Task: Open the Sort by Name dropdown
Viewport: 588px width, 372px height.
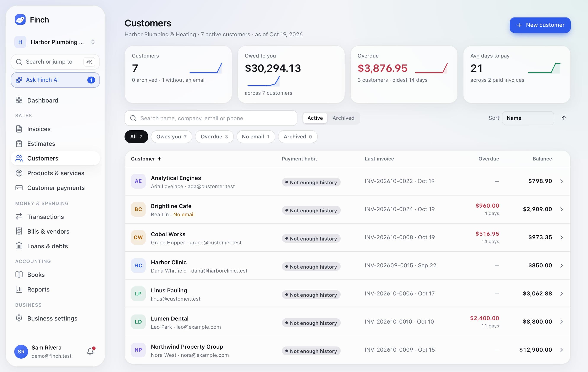Action: [x=528, y=118]
